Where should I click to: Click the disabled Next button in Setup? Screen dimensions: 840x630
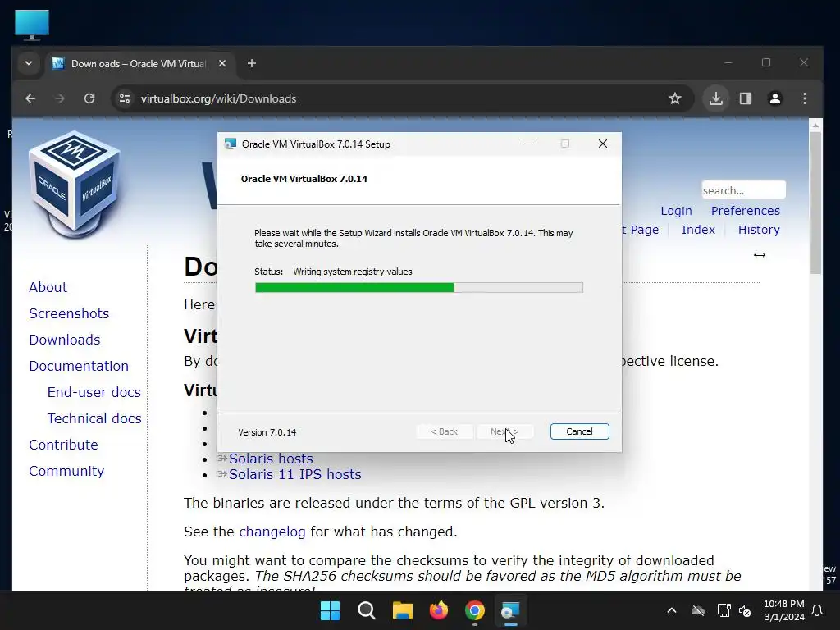point(505,431)
